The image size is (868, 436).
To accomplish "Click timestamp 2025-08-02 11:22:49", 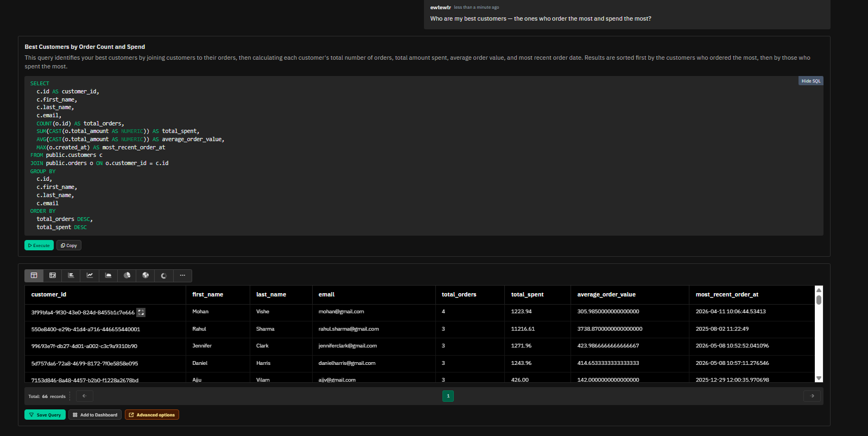I will point(722,329).
